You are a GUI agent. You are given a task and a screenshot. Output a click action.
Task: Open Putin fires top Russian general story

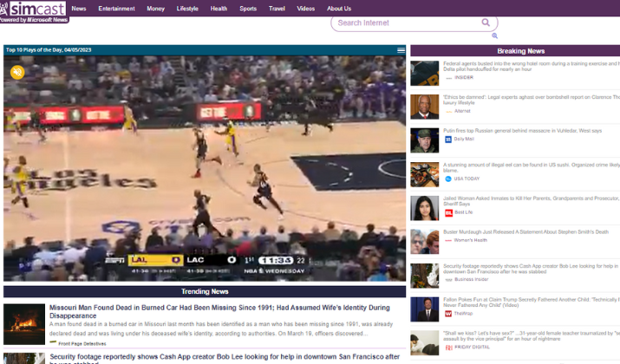click(522, 130)
